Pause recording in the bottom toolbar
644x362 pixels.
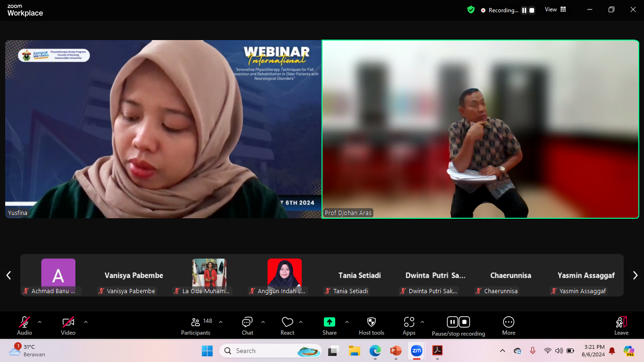click(452, 322)
